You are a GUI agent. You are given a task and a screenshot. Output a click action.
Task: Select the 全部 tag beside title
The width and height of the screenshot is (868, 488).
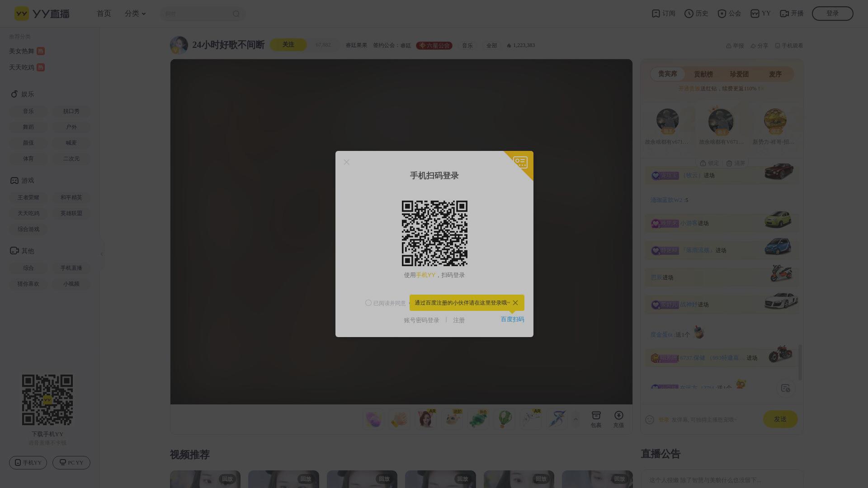click(x=491, y=46)
